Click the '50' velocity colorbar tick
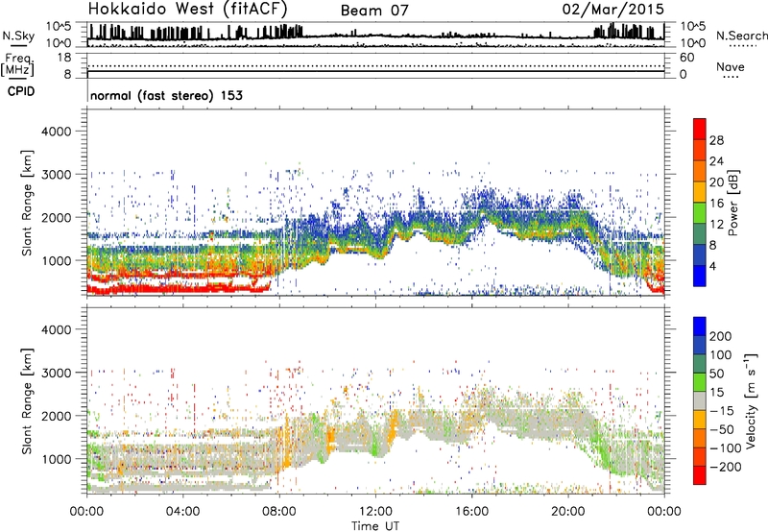Viewport: 768px width, 532px height. (716, 374)
